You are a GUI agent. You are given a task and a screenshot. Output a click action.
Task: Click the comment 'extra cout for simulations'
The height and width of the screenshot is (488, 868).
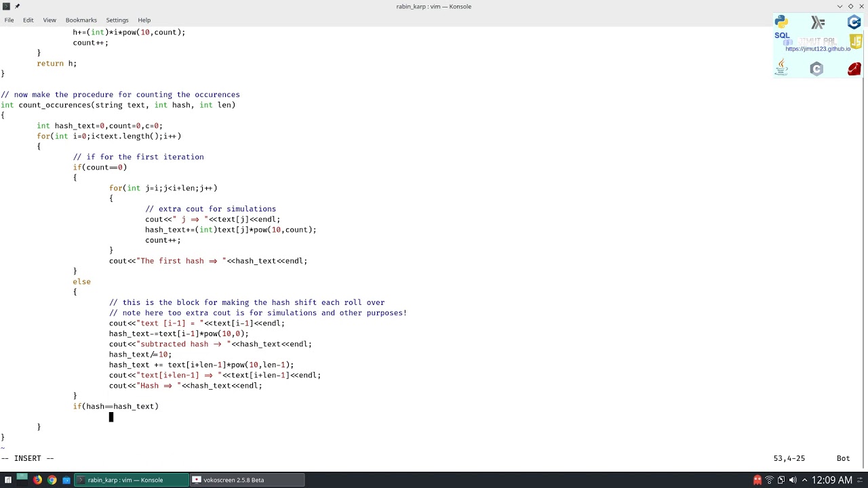[210, 209]
